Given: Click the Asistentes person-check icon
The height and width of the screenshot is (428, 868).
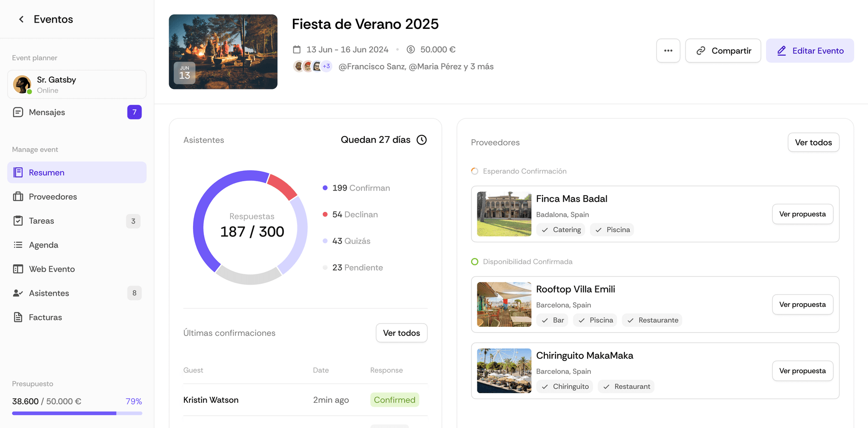Looking at the screenshot, I should [x=18, y=293].
